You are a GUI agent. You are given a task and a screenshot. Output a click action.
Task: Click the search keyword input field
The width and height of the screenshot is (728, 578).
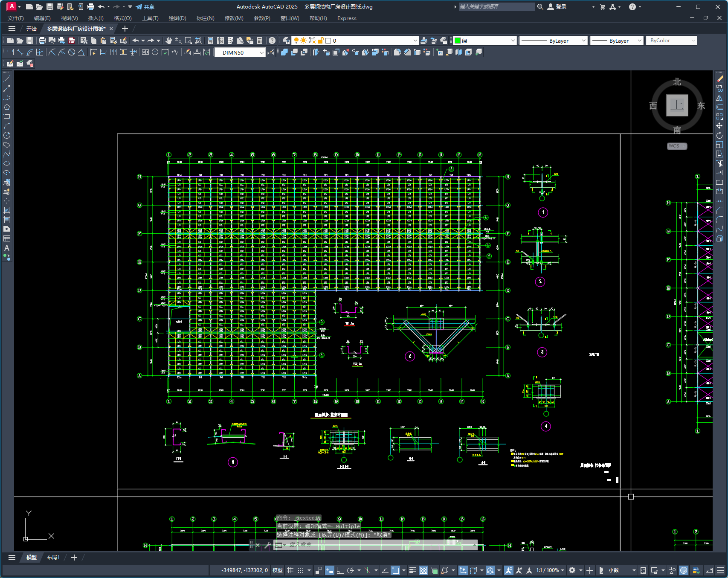[496, 7]
